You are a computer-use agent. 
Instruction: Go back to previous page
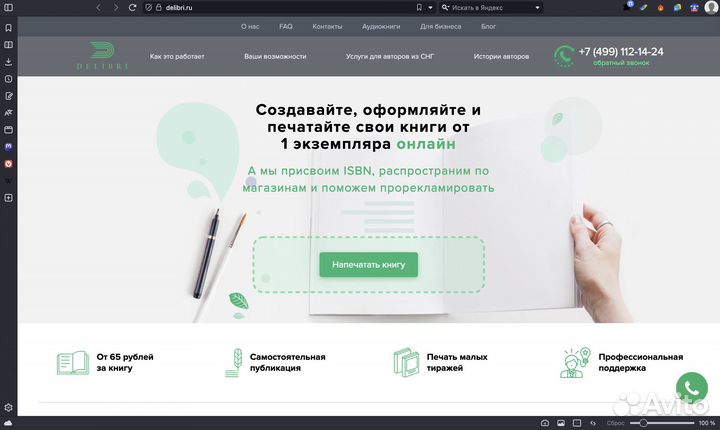(x=98, y=7)
